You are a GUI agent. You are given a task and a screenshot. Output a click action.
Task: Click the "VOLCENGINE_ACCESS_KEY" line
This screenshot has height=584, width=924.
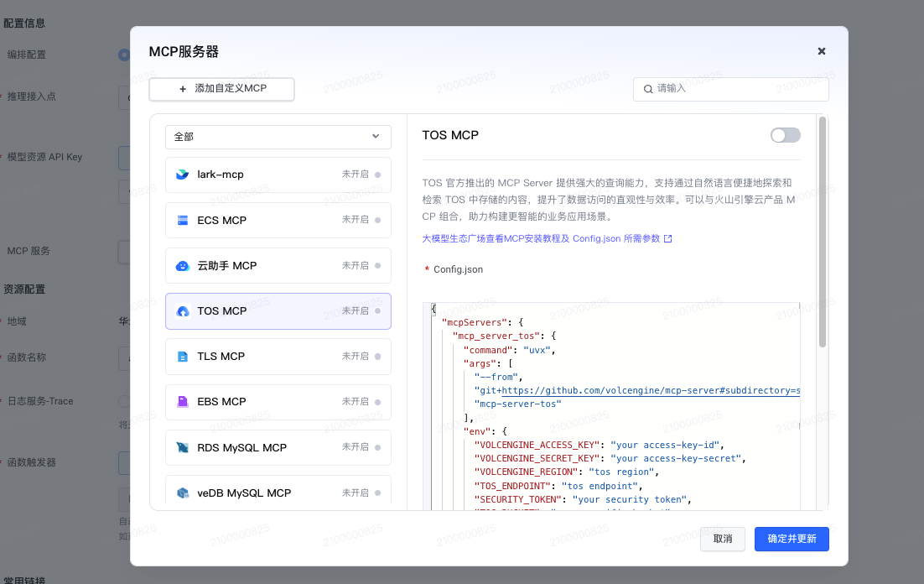coord(600,446)
